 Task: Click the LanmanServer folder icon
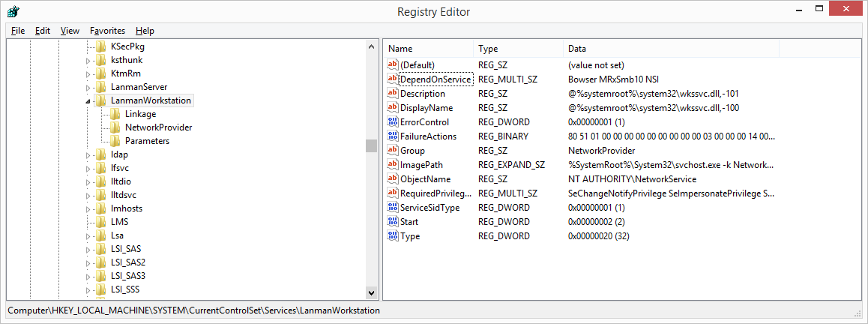[101, 87]
